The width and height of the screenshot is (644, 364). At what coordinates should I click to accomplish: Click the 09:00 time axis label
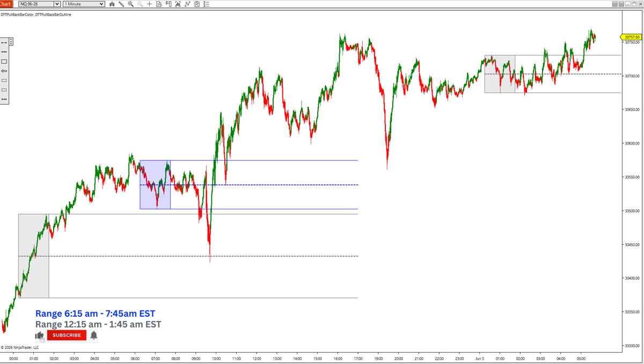point(196,358)
